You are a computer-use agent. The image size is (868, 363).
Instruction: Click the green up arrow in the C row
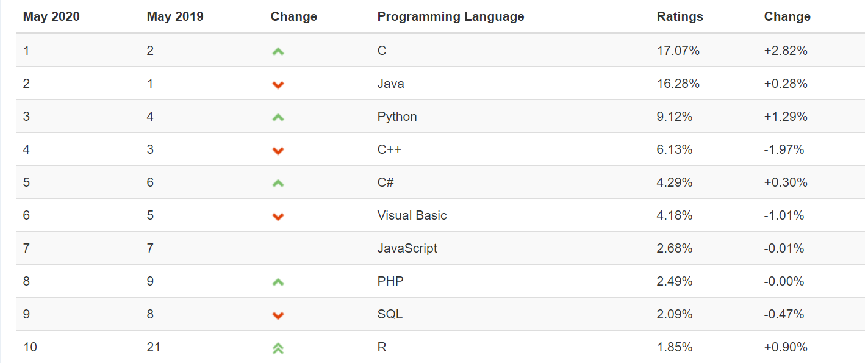pos(278,52)
